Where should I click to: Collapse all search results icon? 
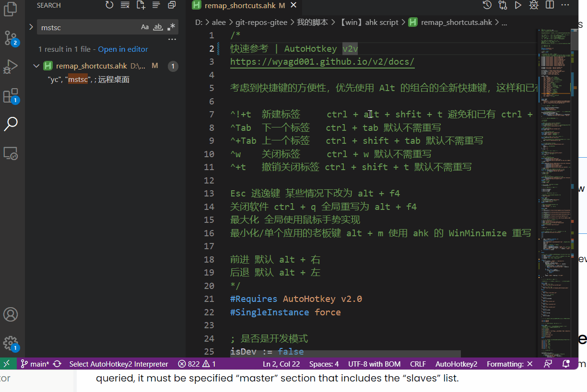(172, 5)
